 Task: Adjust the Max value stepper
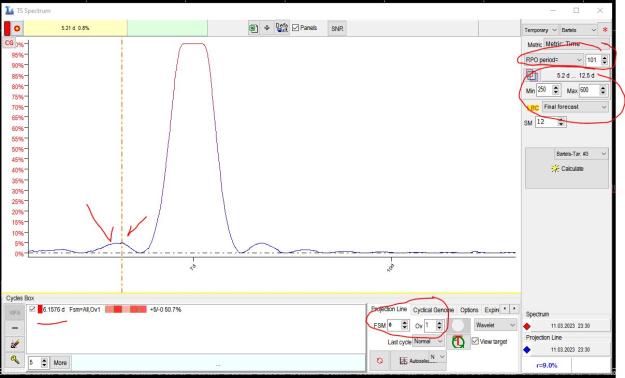(603, 90)
